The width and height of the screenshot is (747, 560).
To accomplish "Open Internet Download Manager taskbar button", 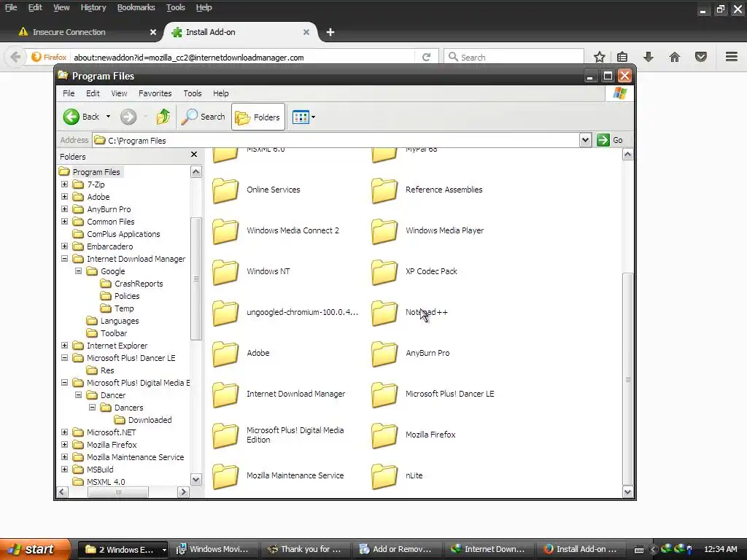I will point(488,549).
